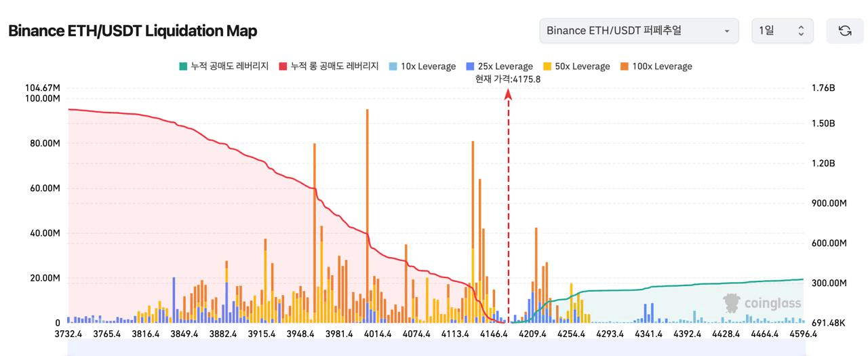Click the 현재 가격:4175.8 label
Viewport: 868px width, 356px height.
tap(509, 79)
